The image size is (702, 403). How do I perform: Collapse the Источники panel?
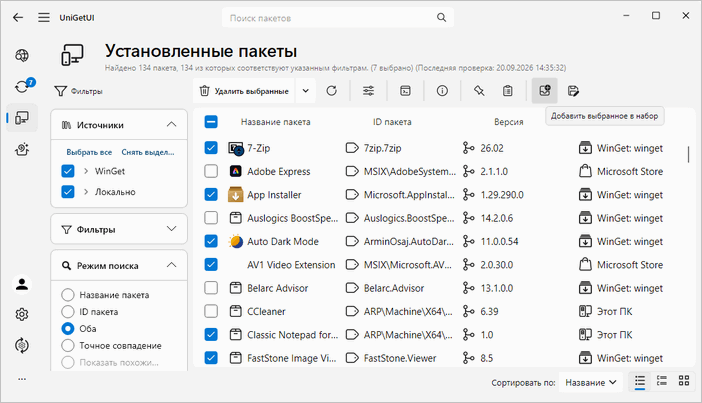(171, 124)
